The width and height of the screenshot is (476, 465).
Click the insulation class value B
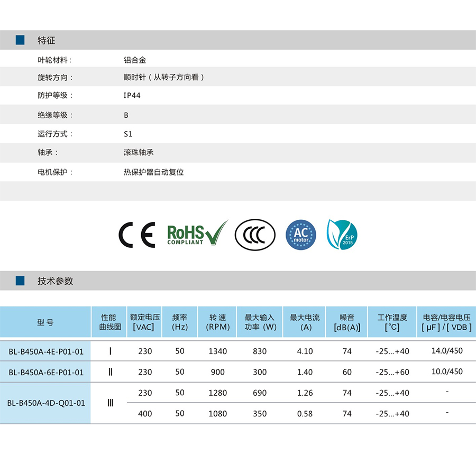pyautogui.click(x=126, y=115)
